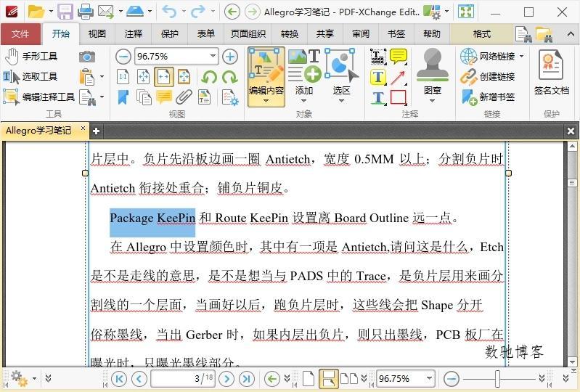The height and width of the screenshot is (392, 580).
Task: Redo the last undone action
Action: [x=198, y=12]
